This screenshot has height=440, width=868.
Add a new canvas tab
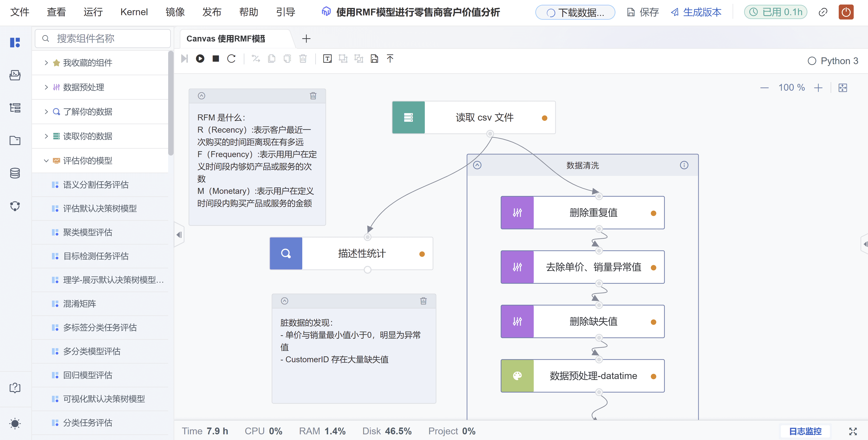coord(306,39)
